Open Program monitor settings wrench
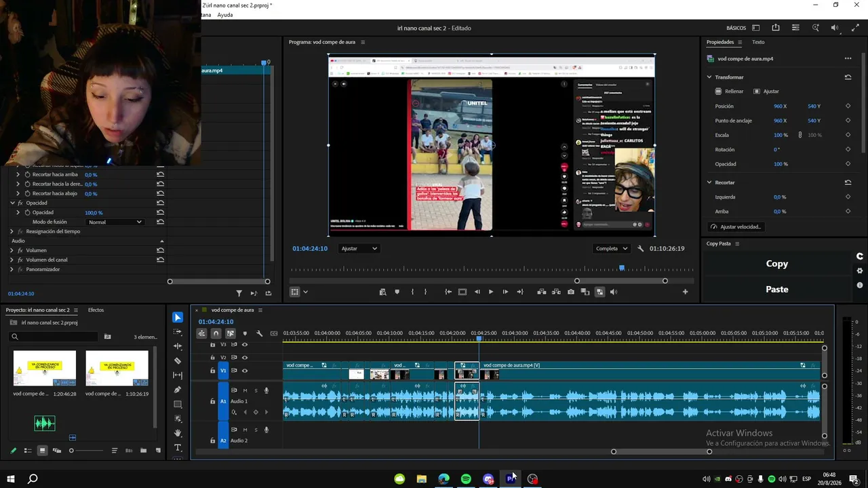Image resolution: width=868 pixels, height=488 pixels. pos(641,249)
